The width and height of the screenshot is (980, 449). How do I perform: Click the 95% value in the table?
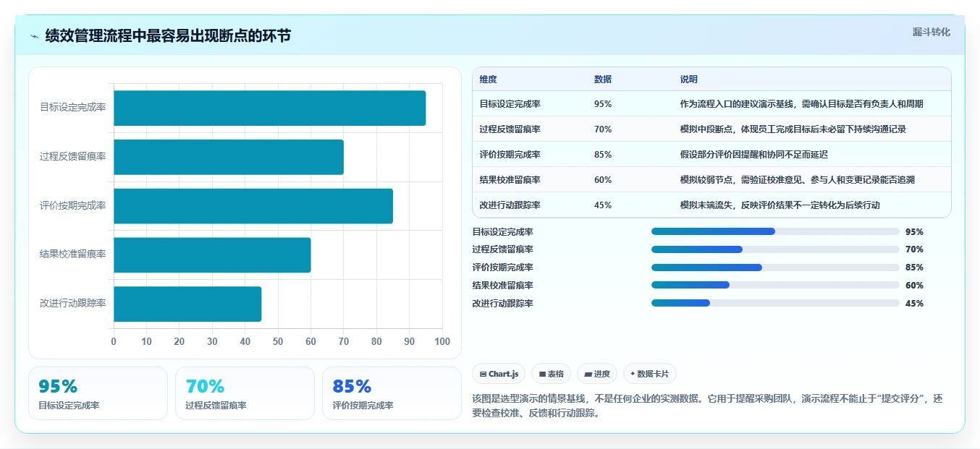tap(603, 104)
